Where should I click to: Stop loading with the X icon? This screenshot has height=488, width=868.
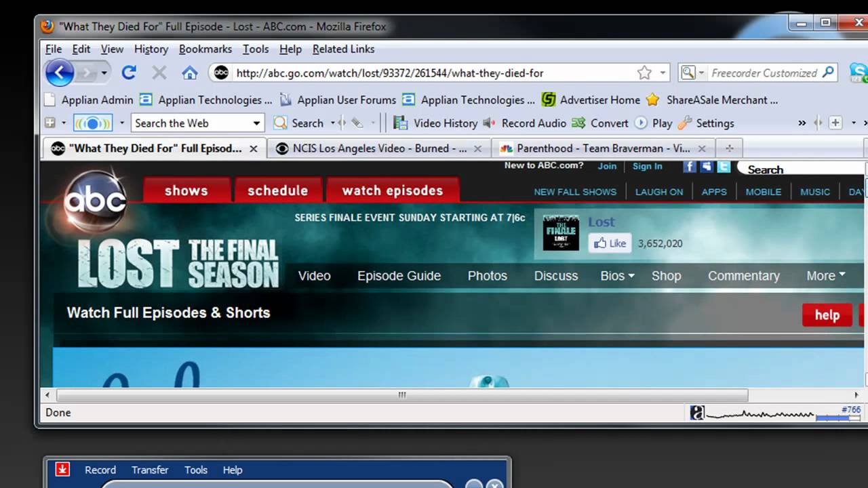click(159, 73)
